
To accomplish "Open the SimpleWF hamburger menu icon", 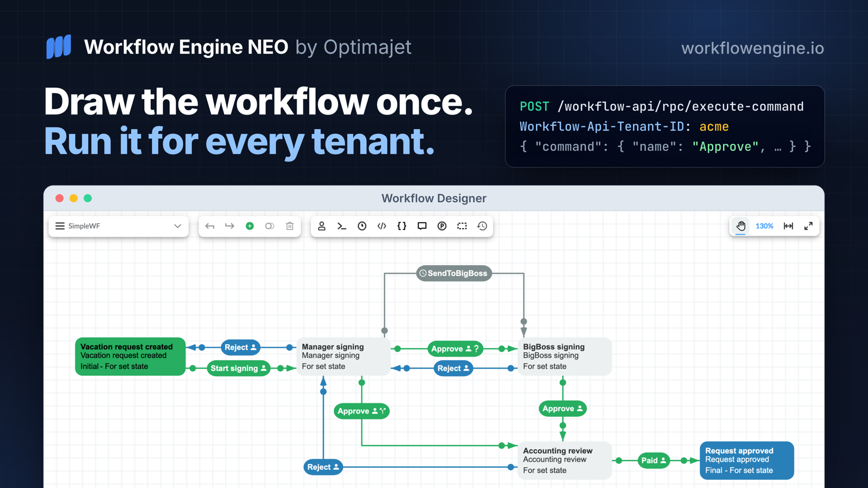I will coord(60,226).
